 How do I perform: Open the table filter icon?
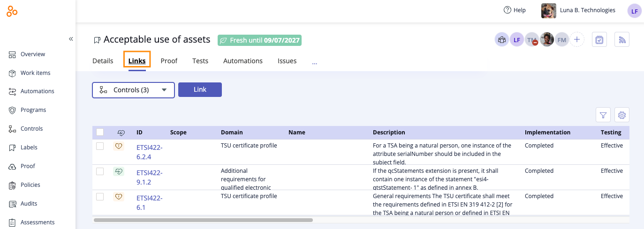click(603, 115)
